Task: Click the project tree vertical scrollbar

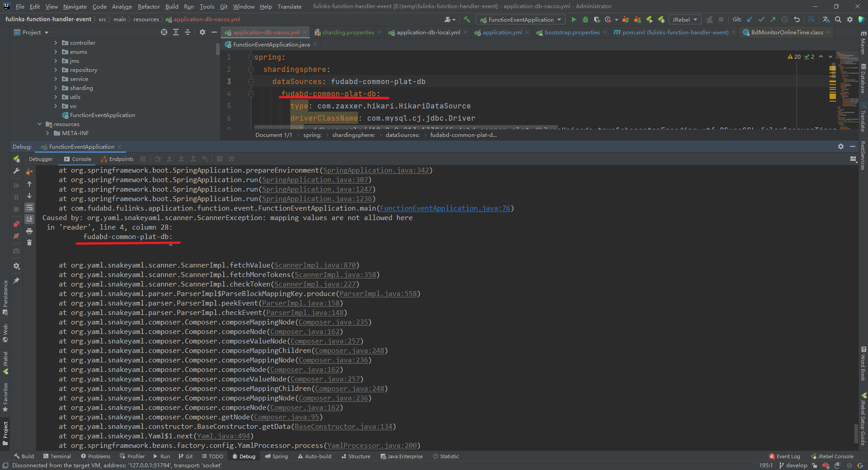Action: coord(217,50)
